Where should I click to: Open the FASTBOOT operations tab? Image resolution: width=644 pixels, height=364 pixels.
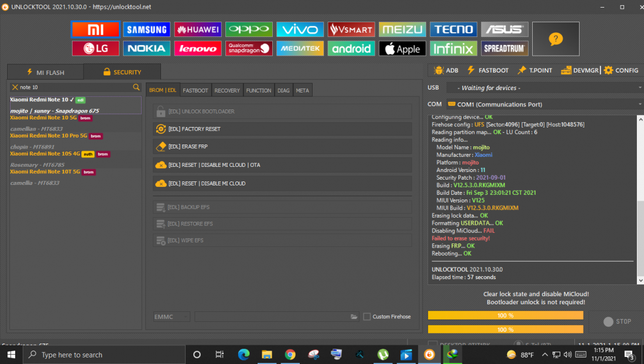point(196,90)
